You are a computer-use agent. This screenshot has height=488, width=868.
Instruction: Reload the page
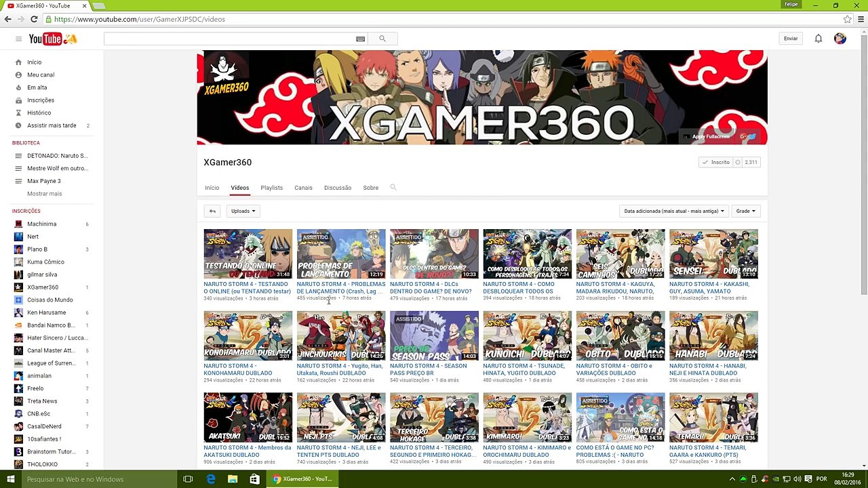coord(34,19)
